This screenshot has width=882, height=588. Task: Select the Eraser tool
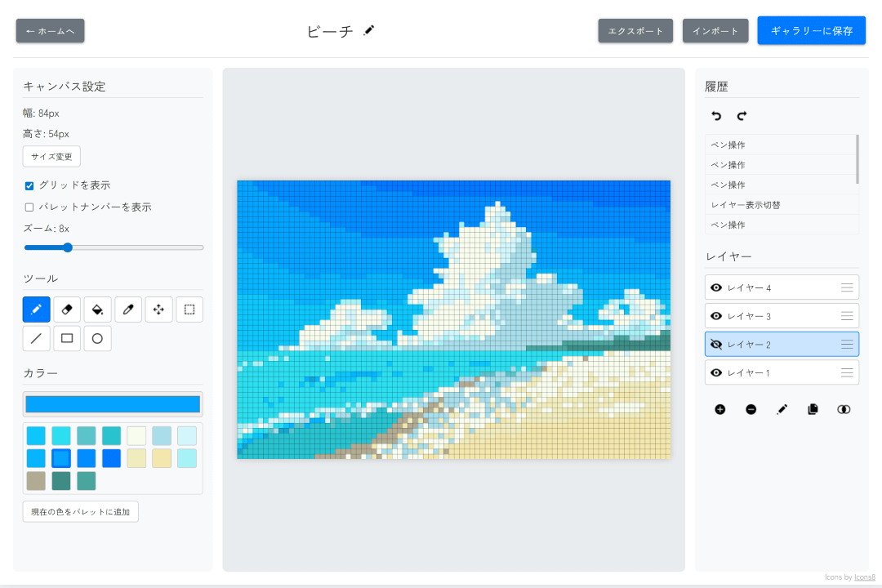tap(66, 310)
